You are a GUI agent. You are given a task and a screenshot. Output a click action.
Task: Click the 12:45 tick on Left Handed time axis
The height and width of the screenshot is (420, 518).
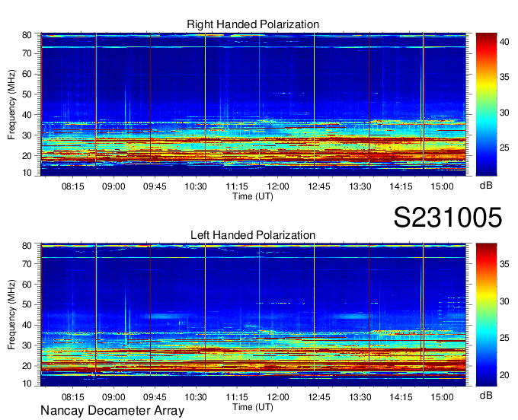(318, 397)
